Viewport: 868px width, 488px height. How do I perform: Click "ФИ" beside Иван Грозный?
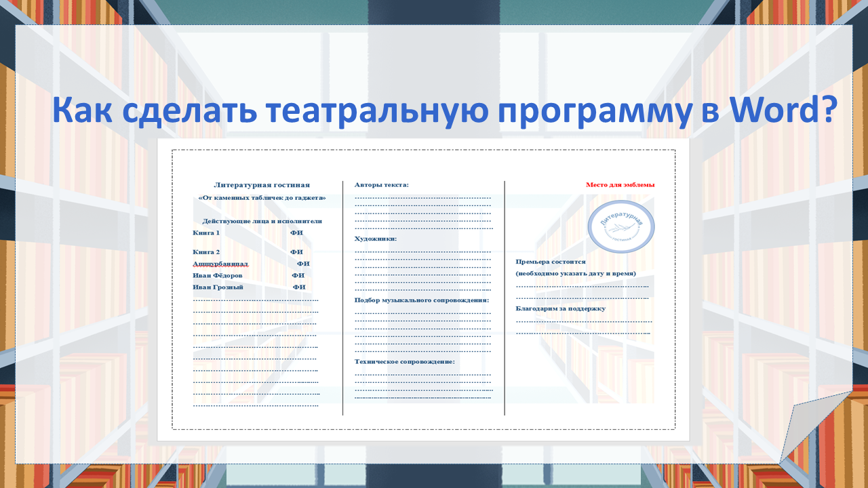click(299, 287)
